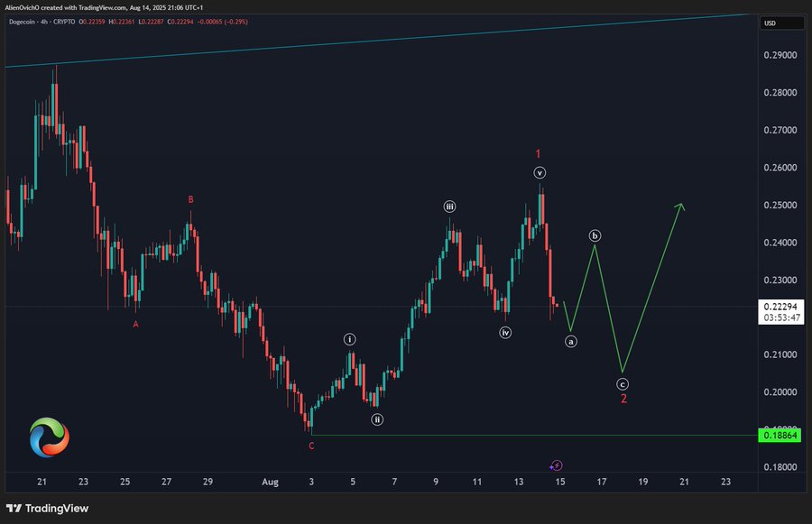Viewport: 812px width, 524px height.
Task: Select circled wave label iii
Action: click(x=449, y=207)
